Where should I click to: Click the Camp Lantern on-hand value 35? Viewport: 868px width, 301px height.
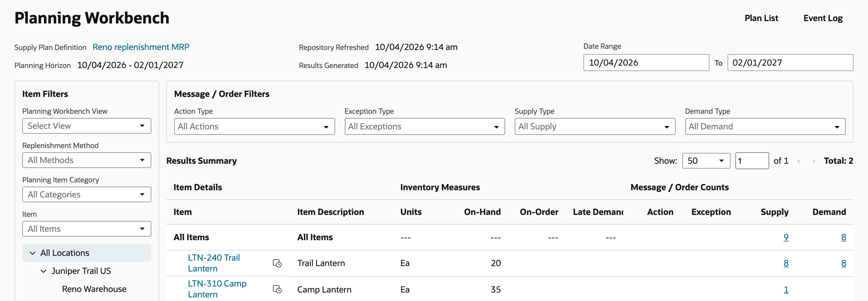[496, 290]
